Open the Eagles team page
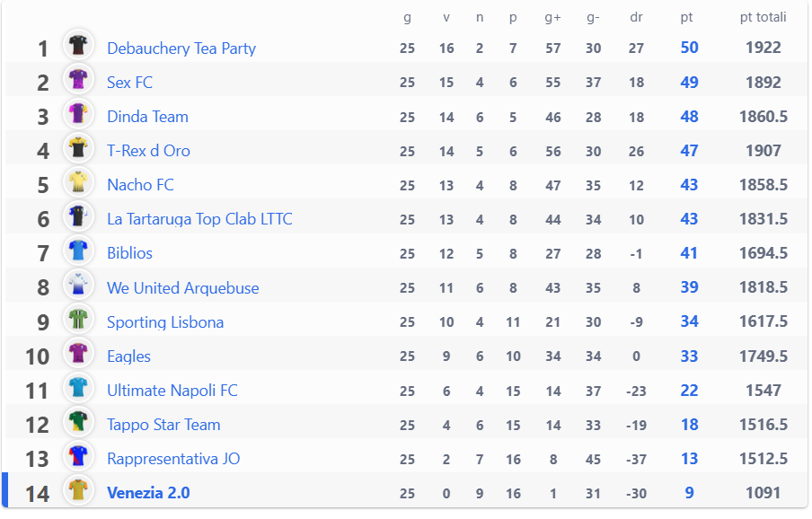812x519 pixels. coord(129,356)
